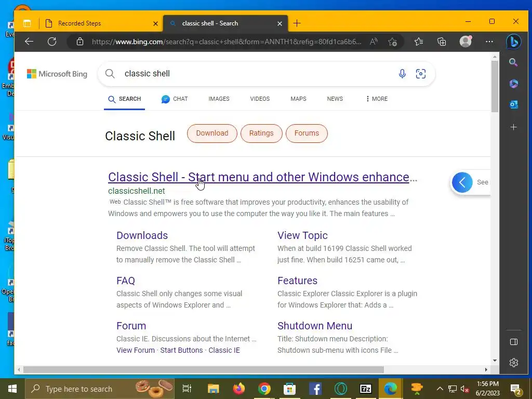
Task: Open Microsoft 365 sidebar icon
Action: (513, 84)
